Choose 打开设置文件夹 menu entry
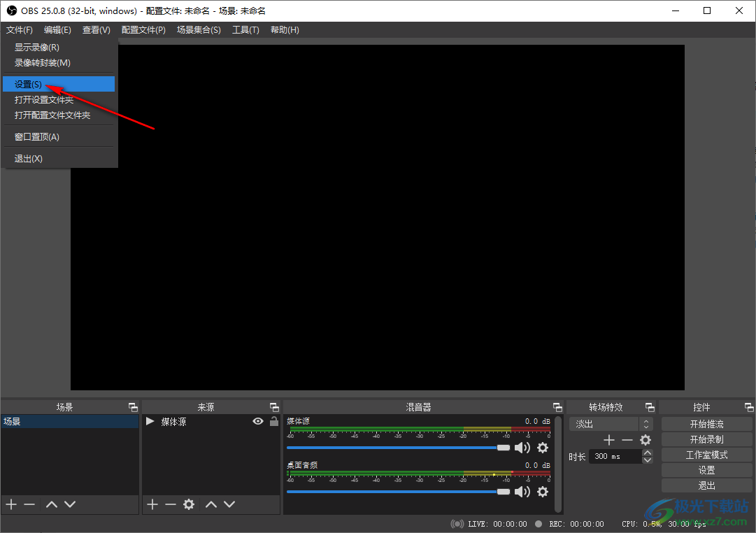756x533 pixels. tap(59, 100)
